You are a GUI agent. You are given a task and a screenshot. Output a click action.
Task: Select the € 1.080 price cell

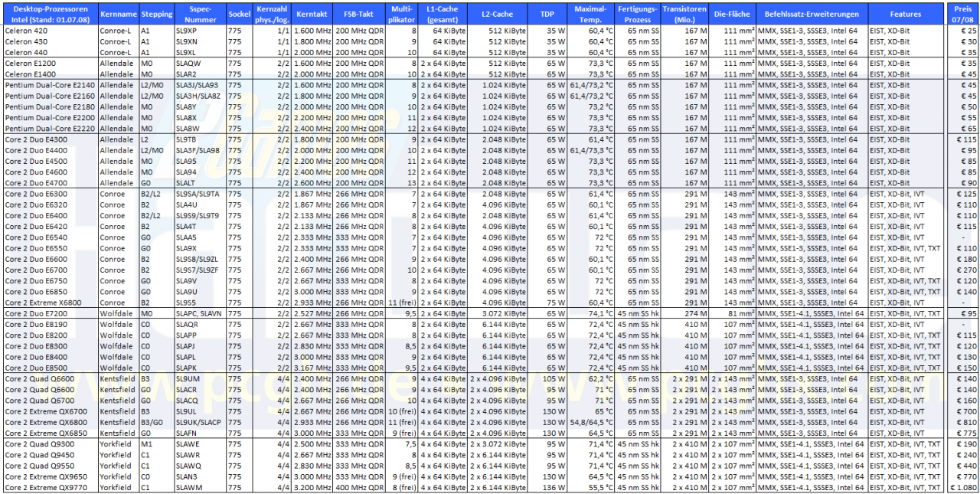pos(965,487)
